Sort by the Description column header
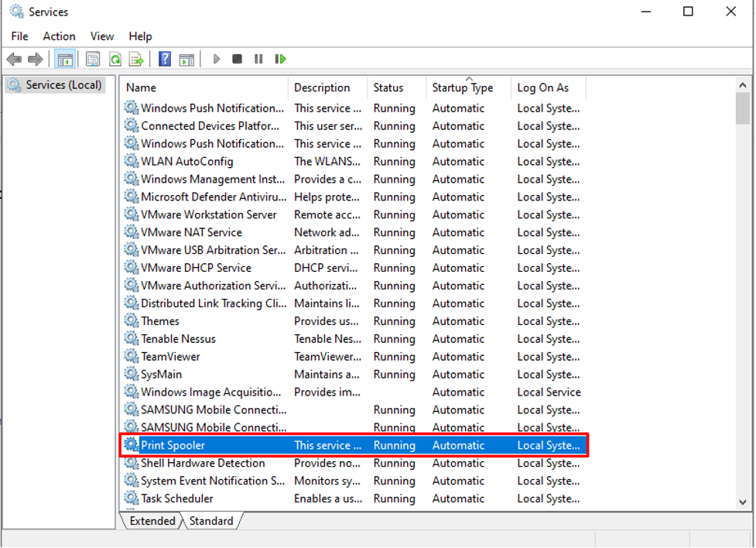This screenshot has height=548, width=756. click(328, 87)
